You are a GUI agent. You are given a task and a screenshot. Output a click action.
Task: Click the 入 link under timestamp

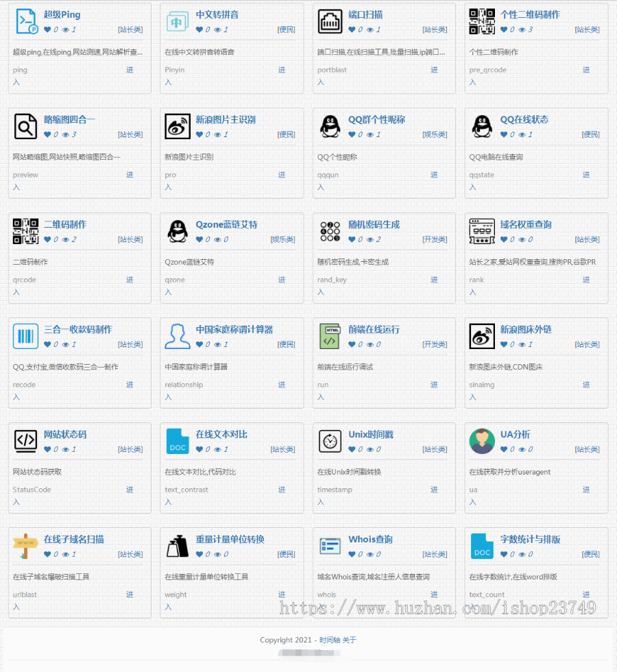tap(321, 502)
